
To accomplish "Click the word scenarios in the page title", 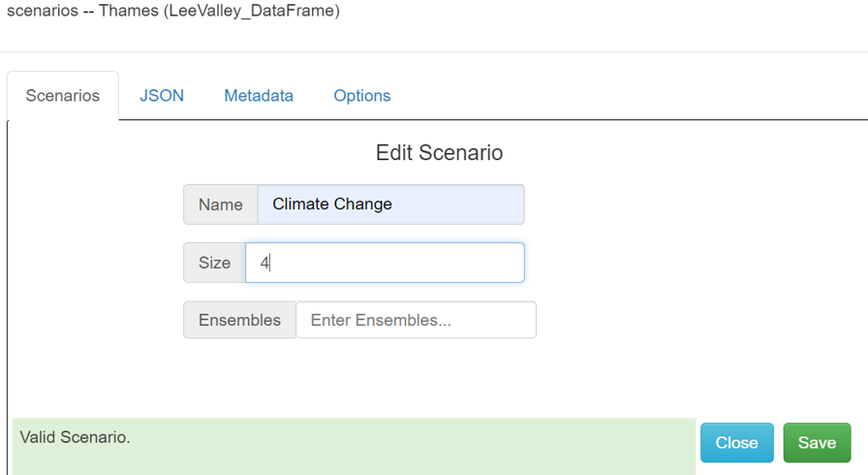I will [x=43, y=12].
